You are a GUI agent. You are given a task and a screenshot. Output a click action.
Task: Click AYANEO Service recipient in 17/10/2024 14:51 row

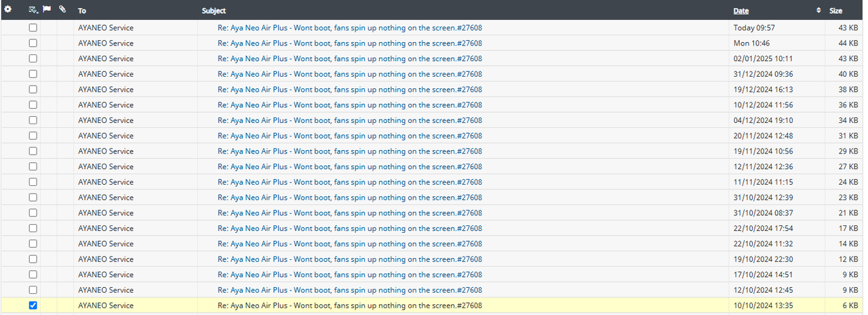pos(106,274)
